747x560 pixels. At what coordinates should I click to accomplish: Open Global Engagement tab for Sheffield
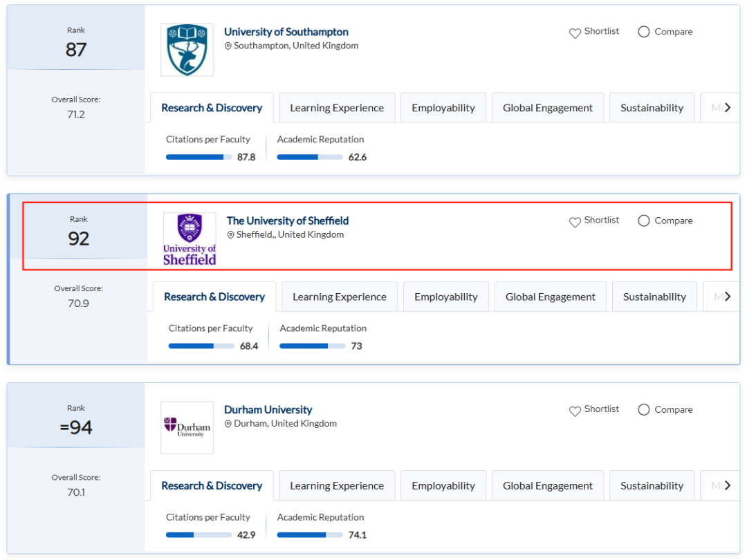point(551,297)
